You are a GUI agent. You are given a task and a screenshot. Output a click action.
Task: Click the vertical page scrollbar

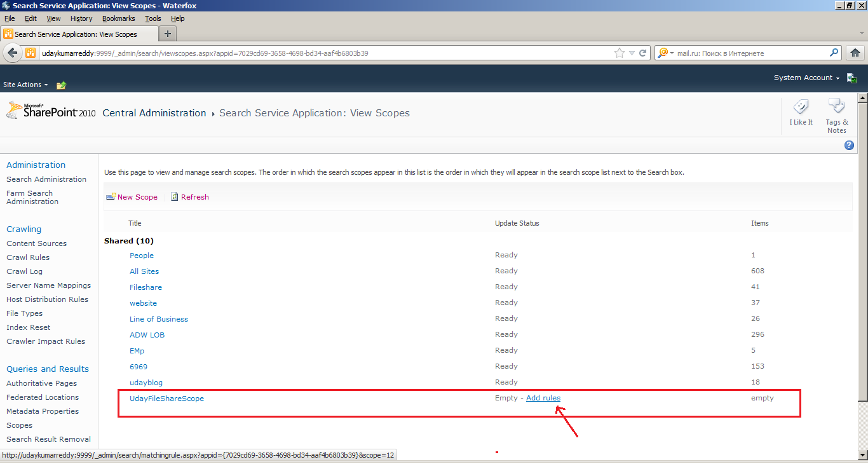[862, 251]
